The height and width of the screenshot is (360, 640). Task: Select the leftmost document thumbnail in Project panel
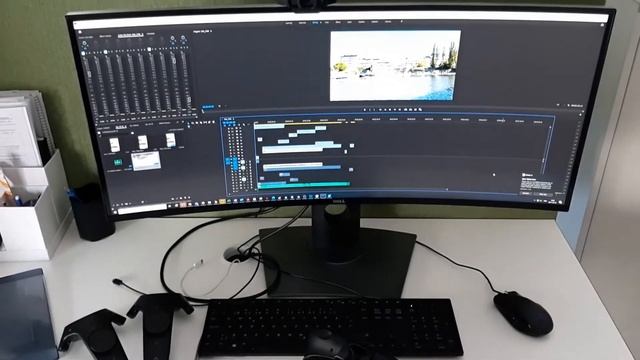(x=115, y=144)
